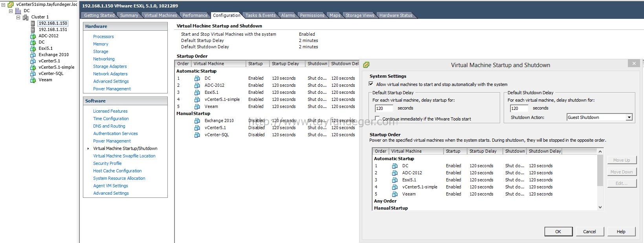Screen dimensions: 644x243
Task: Click the DC datacenter icon in inventory tree
Action: [x=18, y=11]
